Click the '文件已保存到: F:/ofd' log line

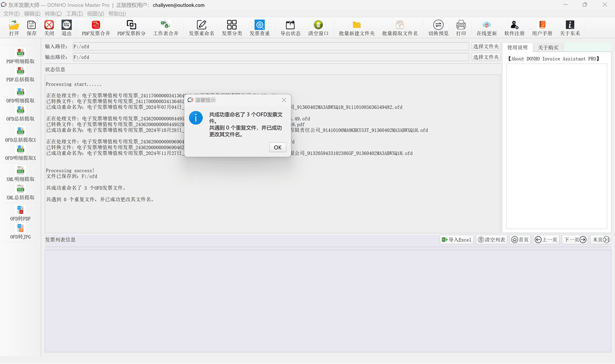72,176
